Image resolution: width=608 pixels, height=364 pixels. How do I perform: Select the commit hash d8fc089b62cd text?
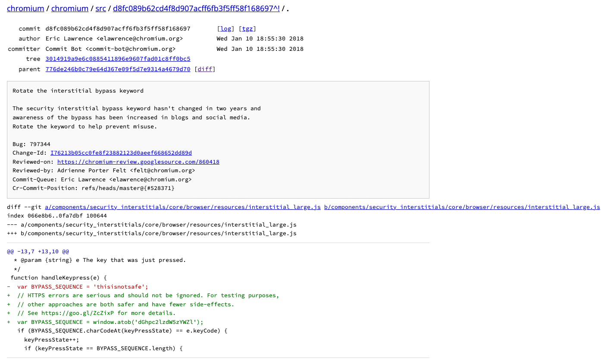coord(118,29)
